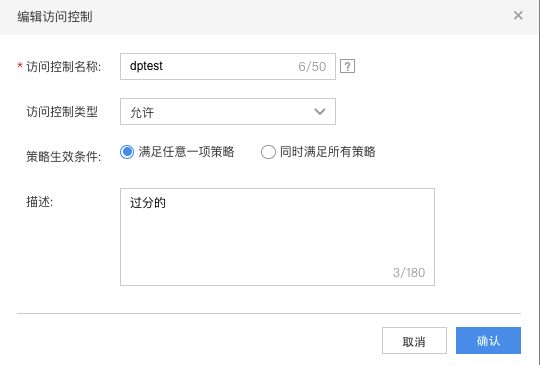Close the 编辑访问控制 dialog
540x365 pixels.
click(518, 15)
